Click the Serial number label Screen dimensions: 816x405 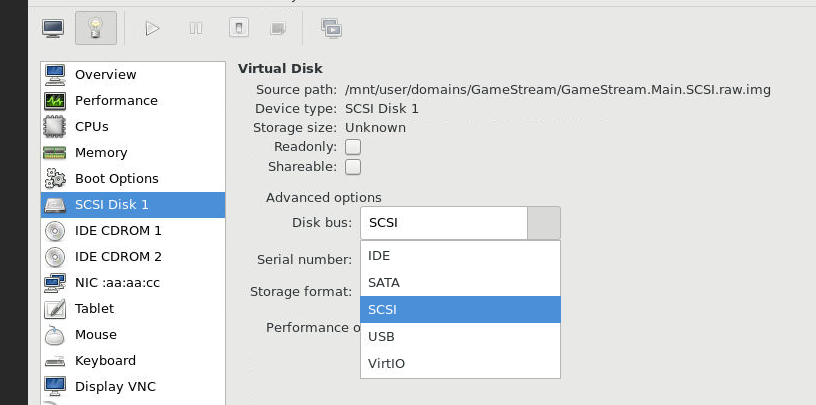click(304, 259)
